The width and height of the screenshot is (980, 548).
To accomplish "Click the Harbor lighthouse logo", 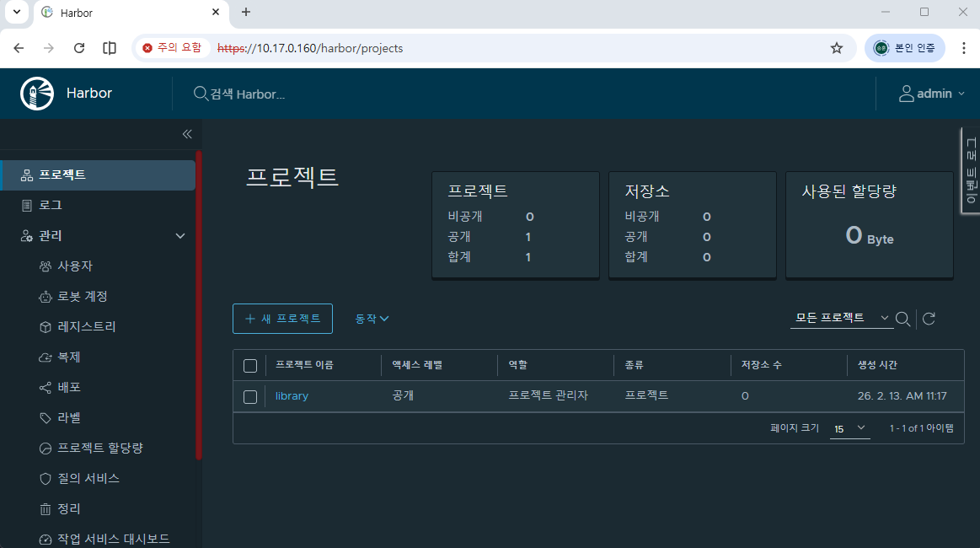I will click(37, 94).
